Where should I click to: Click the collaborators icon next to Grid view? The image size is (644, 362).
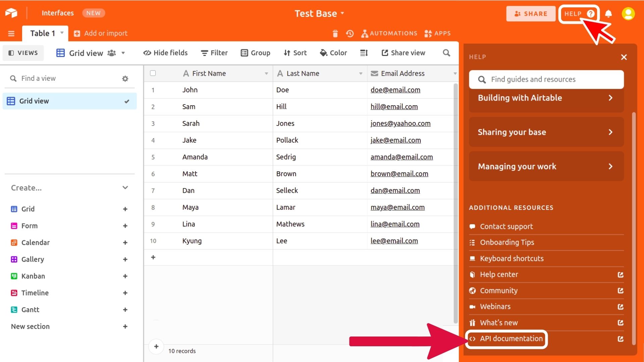click(x=112, y=53)
